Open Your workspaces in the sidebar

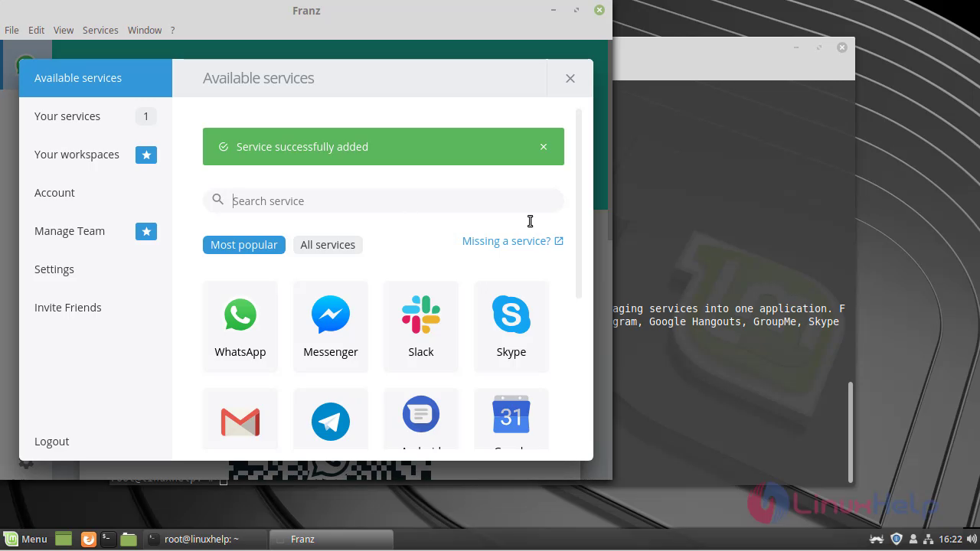96,155
